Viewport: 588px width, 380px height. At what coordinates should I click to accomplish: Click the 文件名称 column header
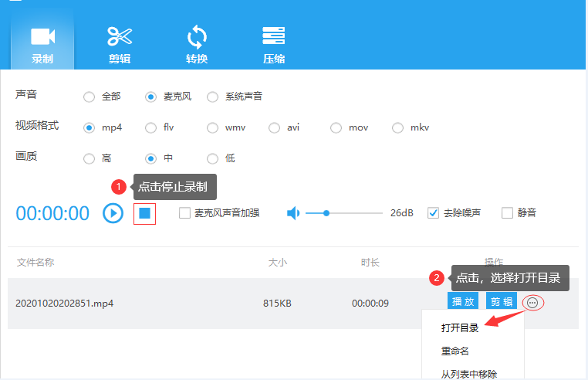35,262
